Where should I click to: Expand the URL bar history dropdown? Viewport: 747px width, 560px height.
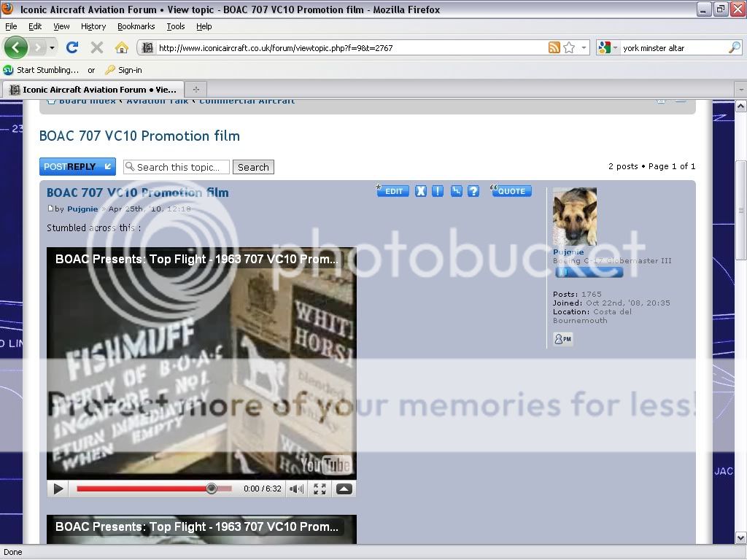tap(584, 48)
